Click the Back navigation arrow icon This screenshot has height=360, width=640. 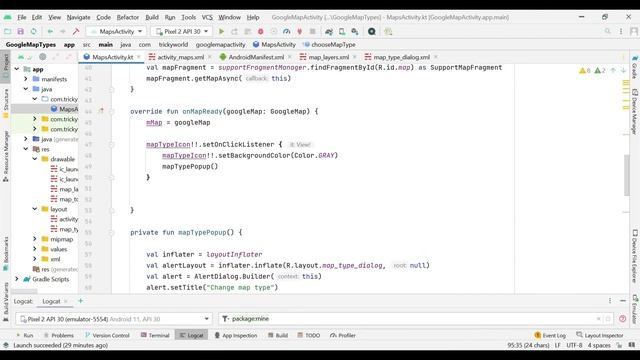(x=50, y=31)
